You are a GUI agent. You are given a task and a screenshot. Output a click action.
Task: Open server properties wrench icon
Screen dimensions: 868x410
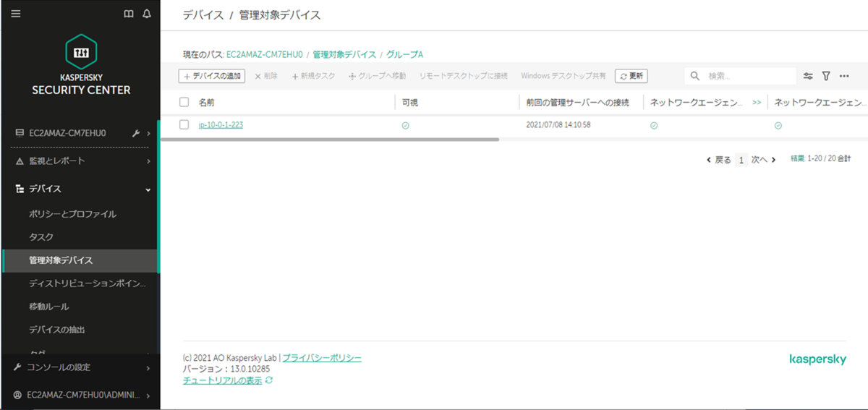(x=136, y=133)
